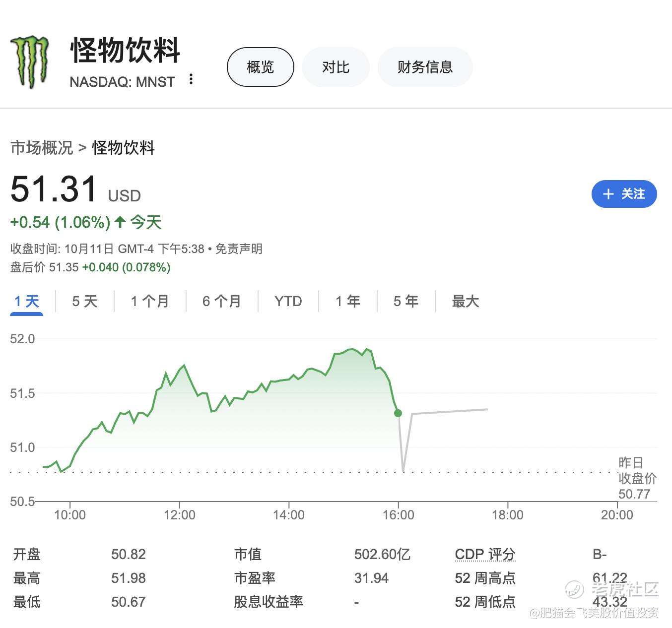Viewport: 672px width, 628px height.
Task: Follow the stock with 关注 button
Action: pyautogui.click(x=624, y=194)
